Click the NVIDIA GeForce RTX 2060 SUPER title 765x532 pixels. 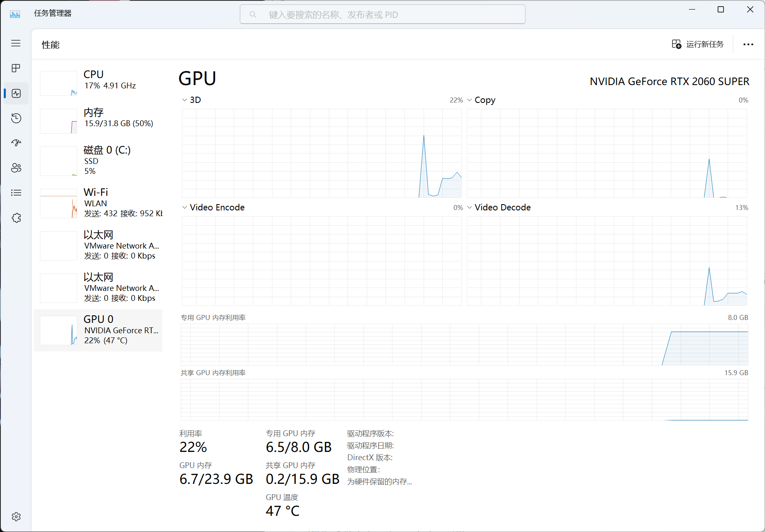(x=669, y=81)
